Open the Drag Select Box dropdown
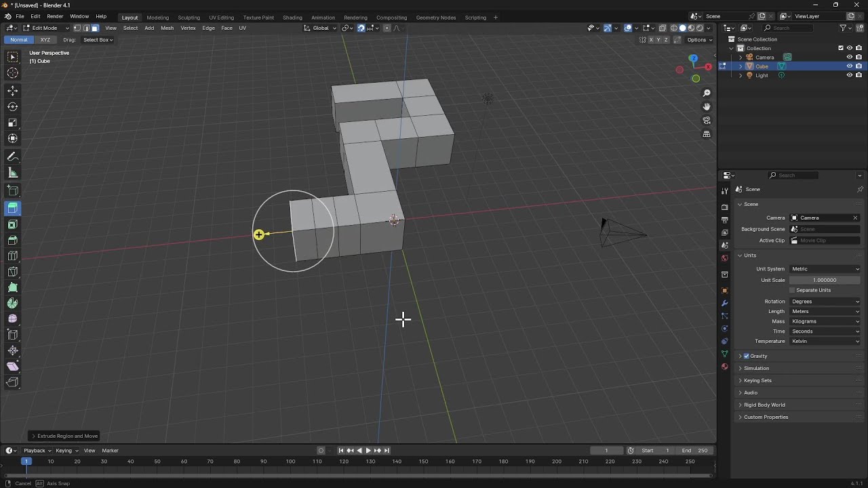Screen dimensions: 868x488 (x=97, y=40)
